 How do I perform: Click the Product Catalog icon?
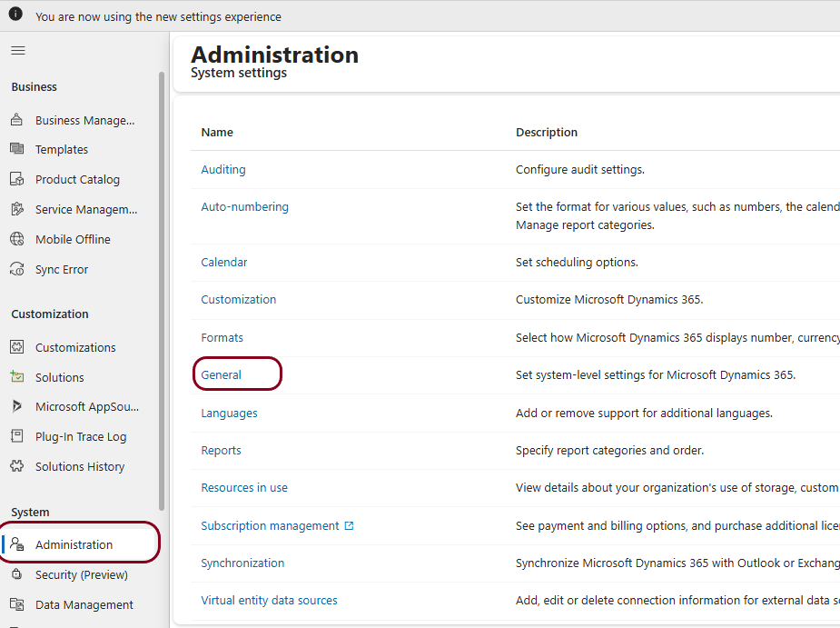(16, 179)
